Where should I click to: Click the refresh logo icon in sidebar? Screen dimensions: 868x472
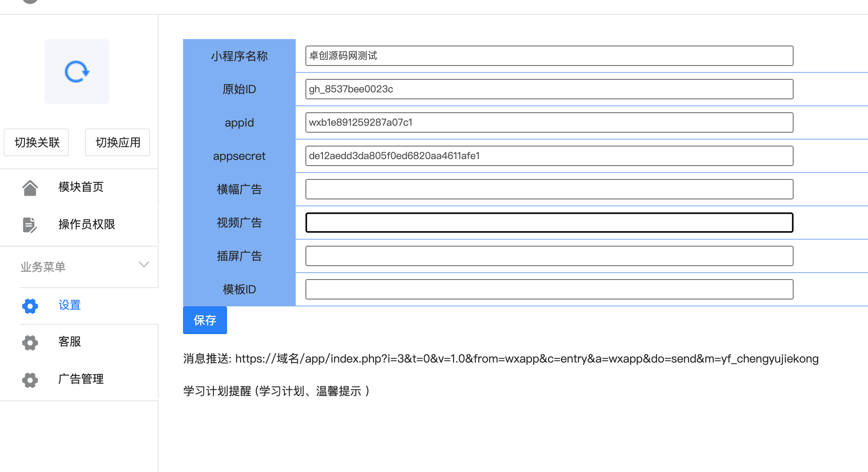(77, 72)
